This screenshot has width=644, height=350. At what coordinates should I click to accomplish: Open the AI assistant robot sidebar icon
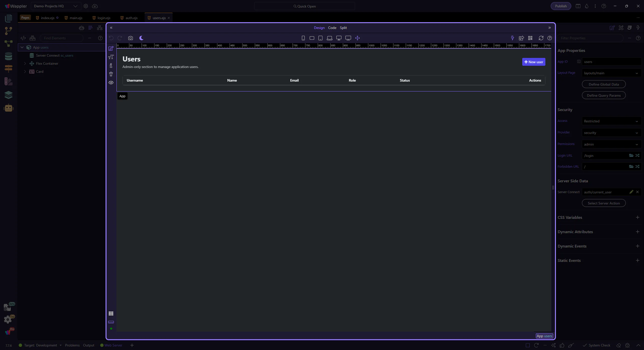(x=9, y=108)
